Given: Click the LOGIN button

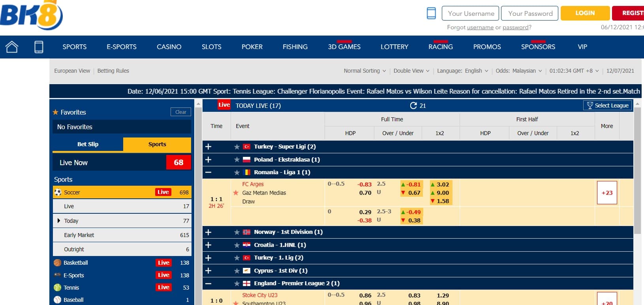Looking at the screenshot, I should tap(585, 13).
